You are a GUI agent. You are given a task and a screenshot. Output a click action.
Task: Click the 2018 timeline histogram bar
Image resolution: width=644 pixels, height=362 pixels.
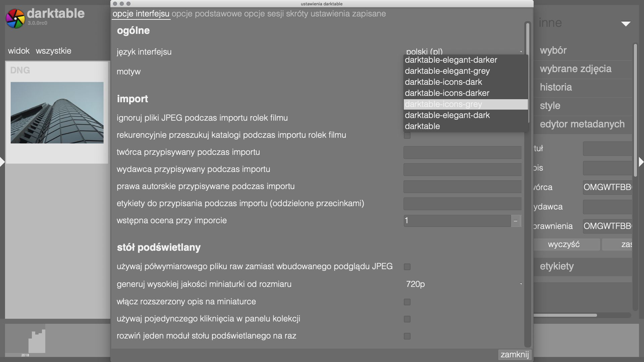[37, 341]
